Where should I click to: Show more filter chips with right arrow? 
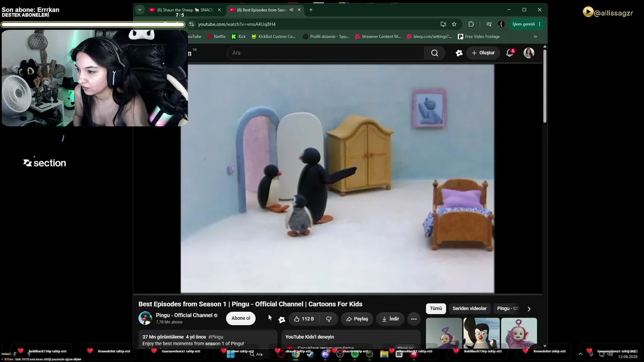coord(529,309)
